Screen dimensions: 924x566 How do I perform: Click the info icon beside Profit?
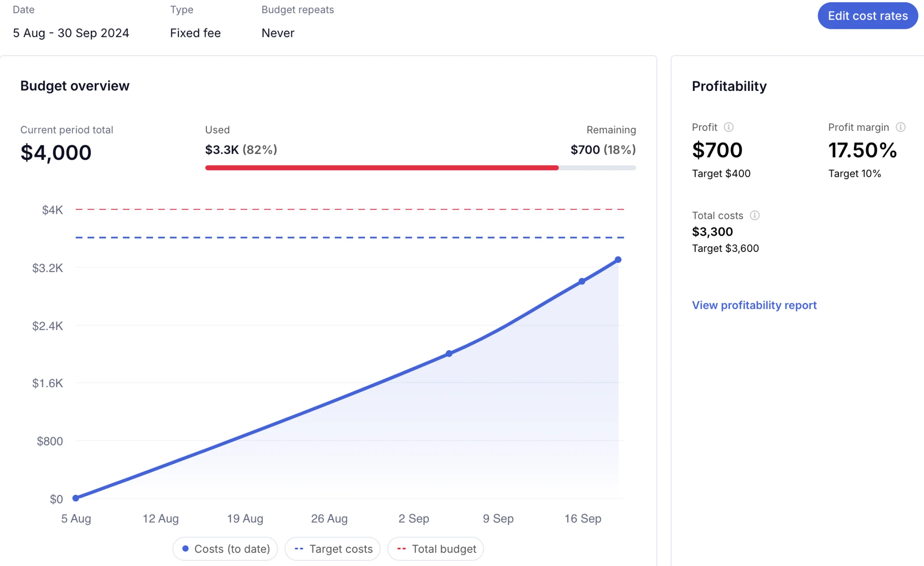pyautogui.click(x=729, y=127)
